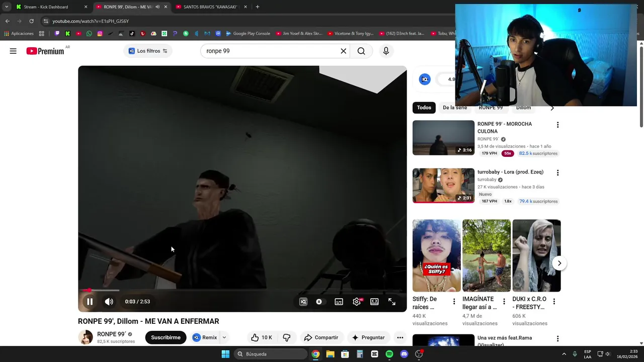Seek on the video progress bar

[x=242, y=290]
